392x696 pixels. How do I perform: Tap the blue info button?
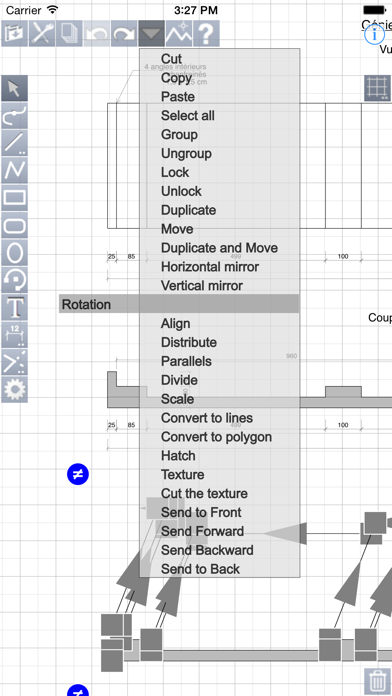(x=374, y=34)
